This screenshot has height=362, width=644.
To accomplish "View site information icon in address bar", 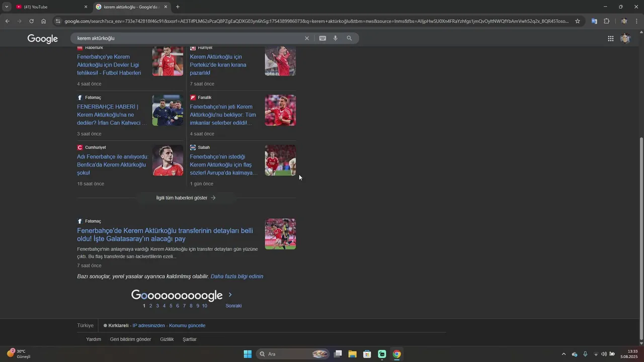I will [58, 21].
